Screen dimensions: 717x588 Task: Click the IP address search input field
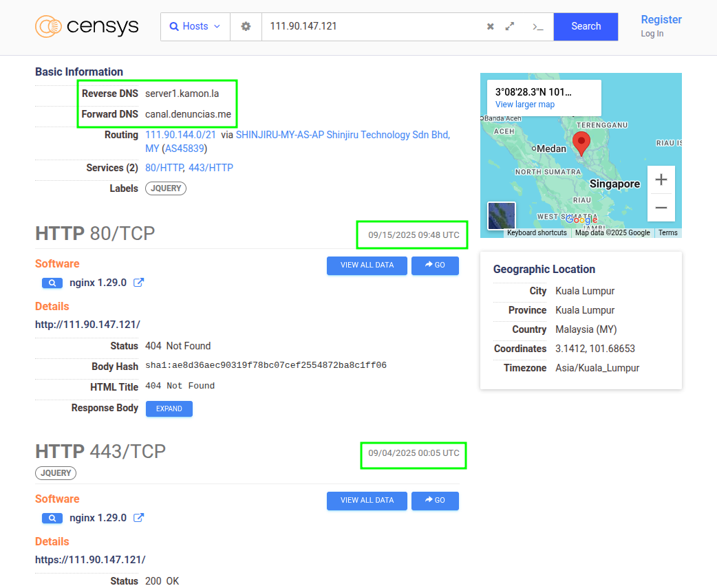coord(372,27)
